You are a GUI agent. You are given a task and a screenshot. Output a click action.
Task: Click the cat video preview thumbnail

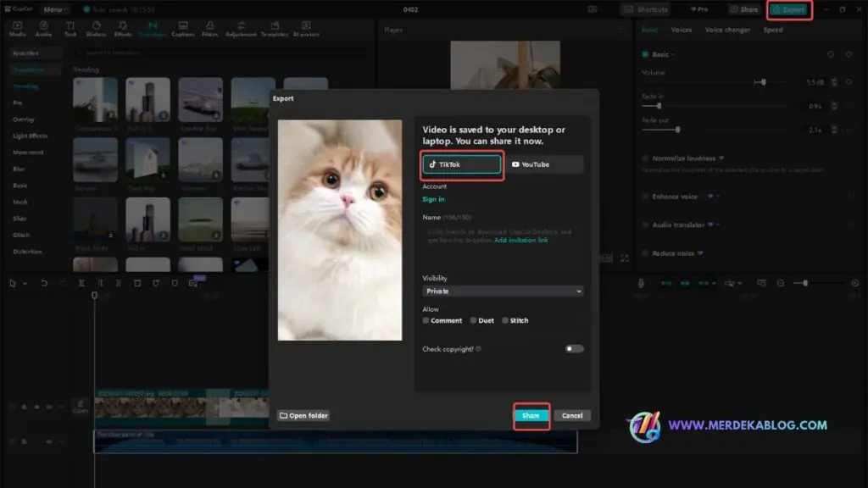pos(340,230)
